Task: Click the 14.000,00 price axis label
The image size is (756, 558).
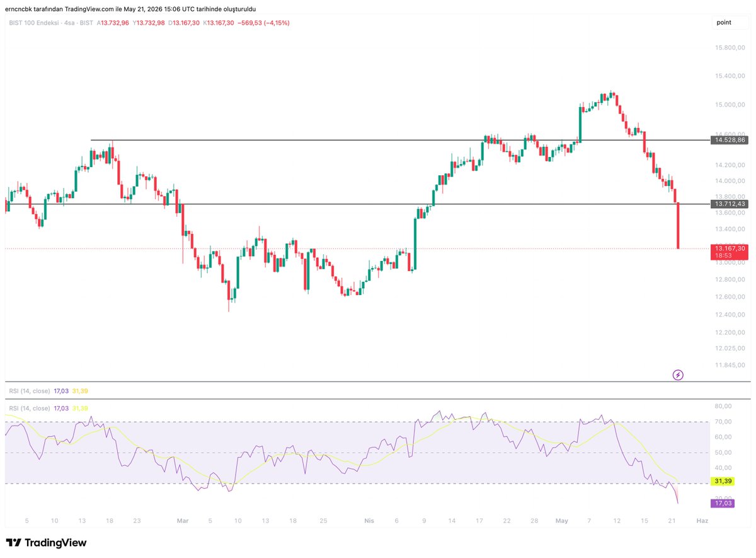Action: (x=730, y=181)
